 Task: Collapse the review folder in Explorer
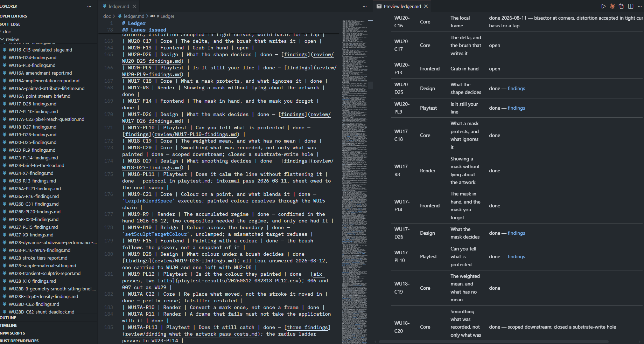pos(49,39)
